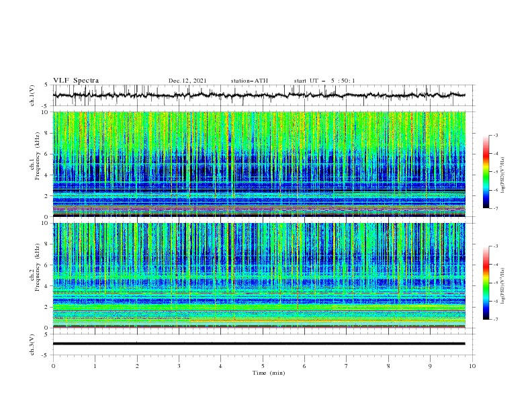The image size is (532, 411).
Task: Click the time axis tick label "0"
Action: (53, 366)
